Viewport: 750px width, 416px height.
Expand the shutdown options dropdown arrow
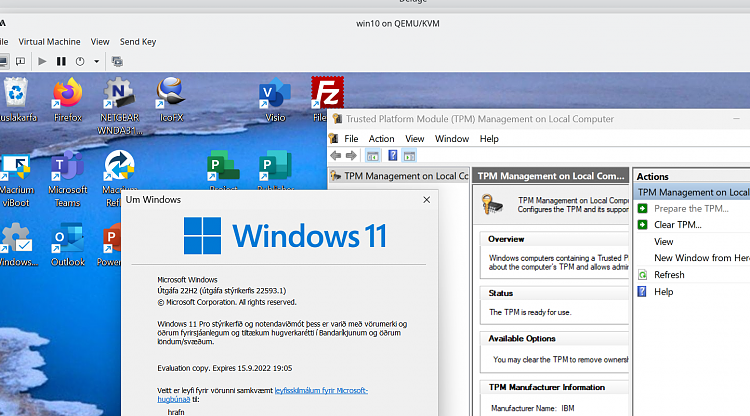pos(97,61)
